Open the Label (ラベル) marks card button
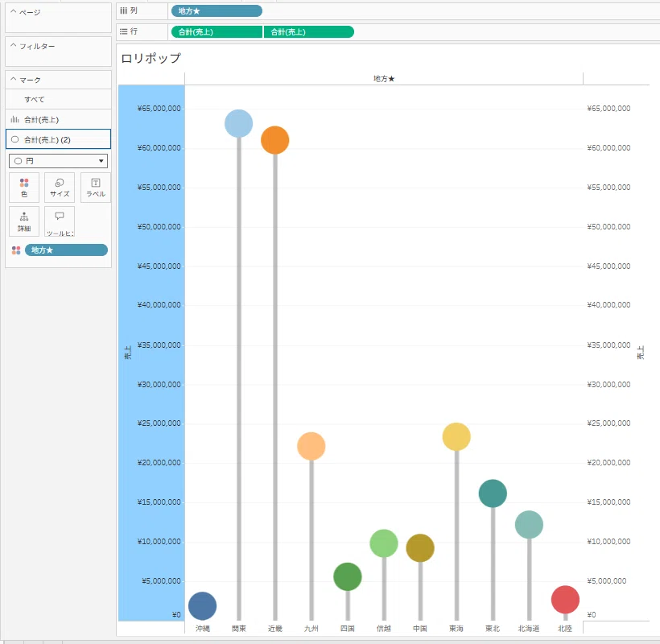The width and height of the screenshot is (660, 644). coord(96,188)
